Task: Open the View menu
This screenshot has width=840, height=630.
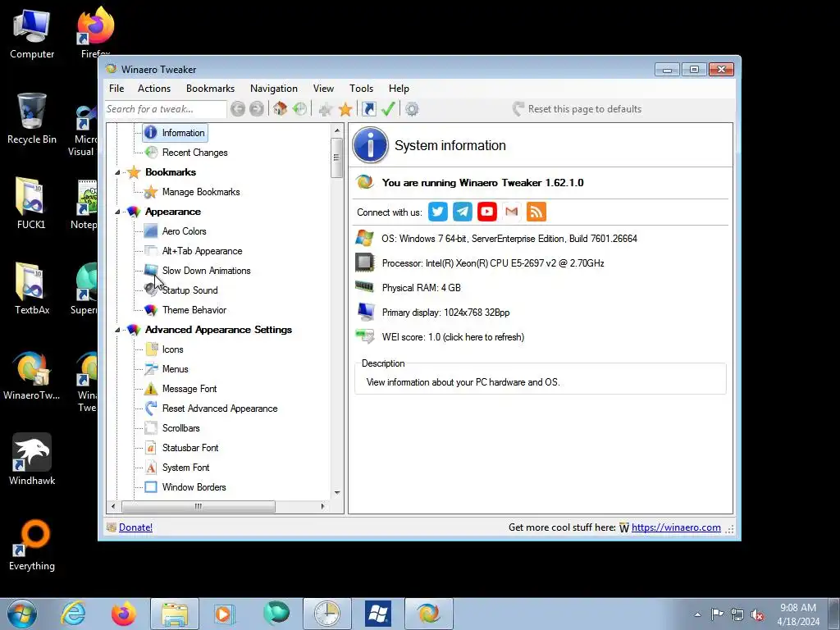Action: [x=323, y=89]
